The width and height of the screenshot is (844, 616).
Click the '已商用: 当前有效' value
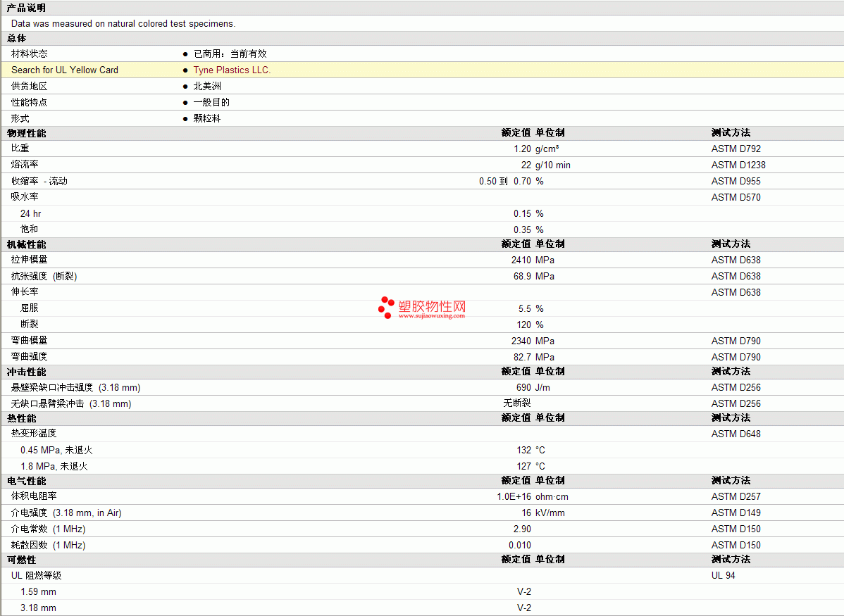tap(230, 54)
